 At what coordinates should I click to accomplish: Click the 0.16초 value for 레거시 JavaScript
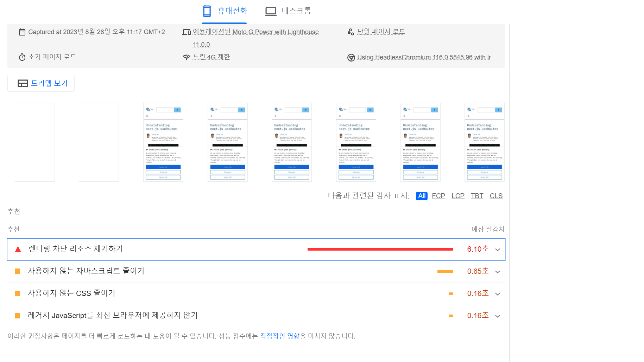coord(478,315)
